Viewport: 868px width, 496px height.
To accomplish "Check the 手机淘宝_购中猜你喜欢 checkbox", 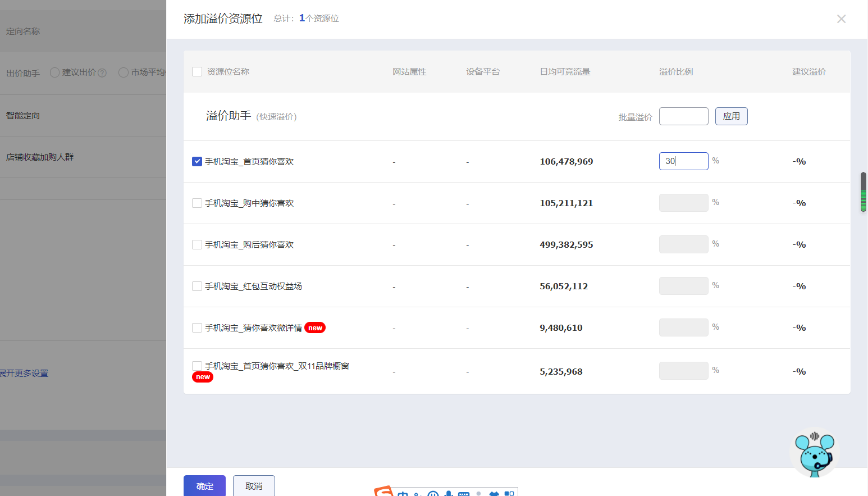I will coord(197,203).
